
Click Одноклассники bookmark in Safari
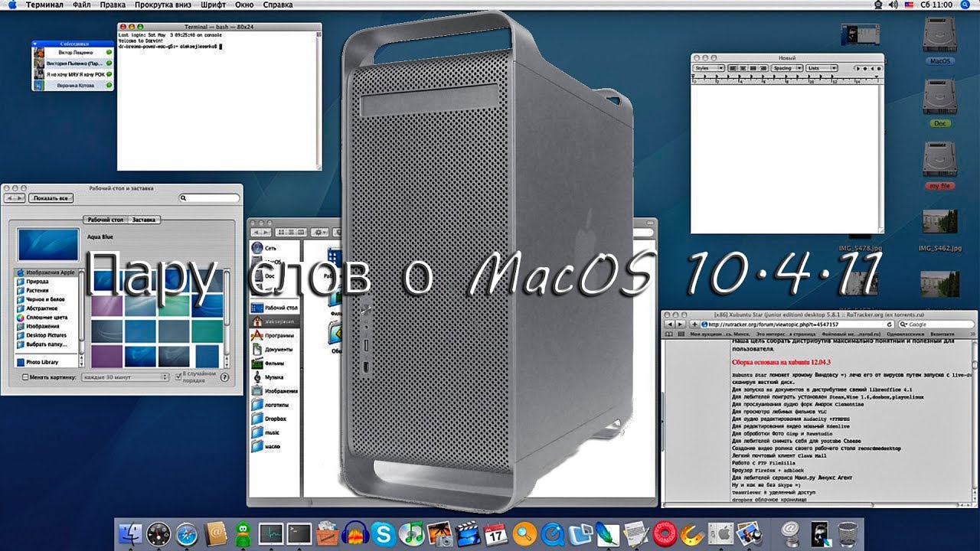click(906, 334)
